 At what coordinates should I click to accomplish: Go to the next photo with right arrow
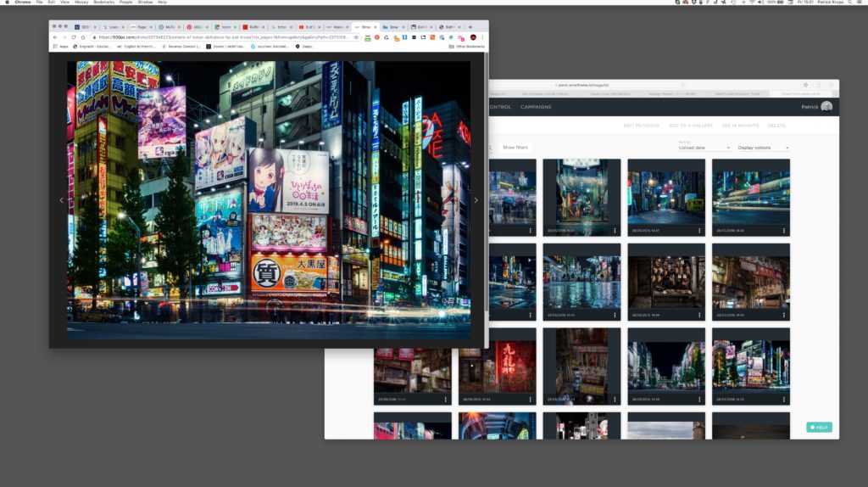pyautogui.click(x=476, y=200)
